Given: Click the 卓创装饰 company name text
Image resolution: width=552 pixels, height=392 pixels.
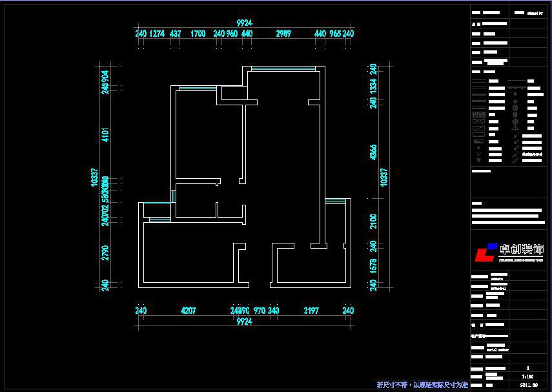Looking at the screenshot, I should (522, 249).
